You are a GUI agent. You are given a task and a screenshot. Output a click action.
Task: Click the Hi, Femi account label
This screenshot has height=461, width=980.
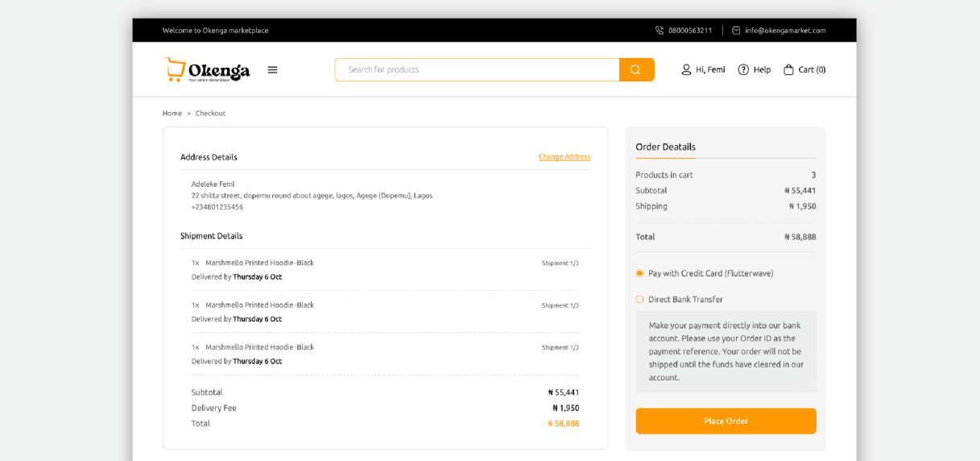click(710, 70)
